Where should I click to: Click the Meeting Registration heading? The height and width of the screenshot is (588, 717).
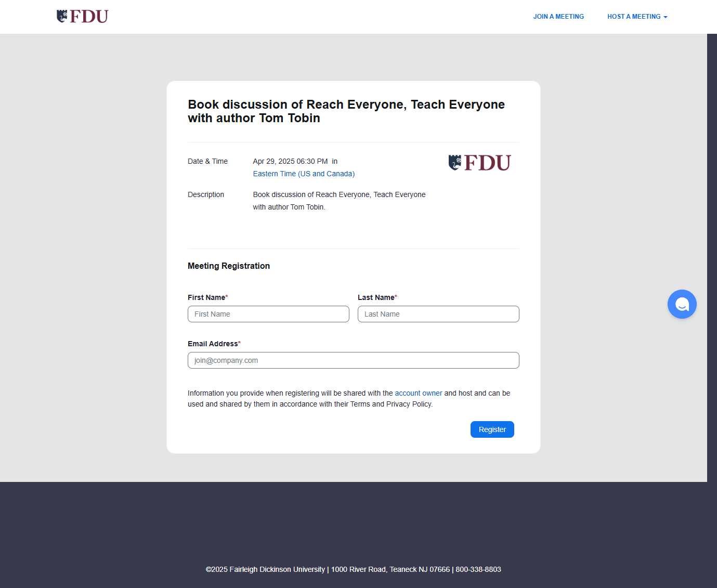point(229,266)
